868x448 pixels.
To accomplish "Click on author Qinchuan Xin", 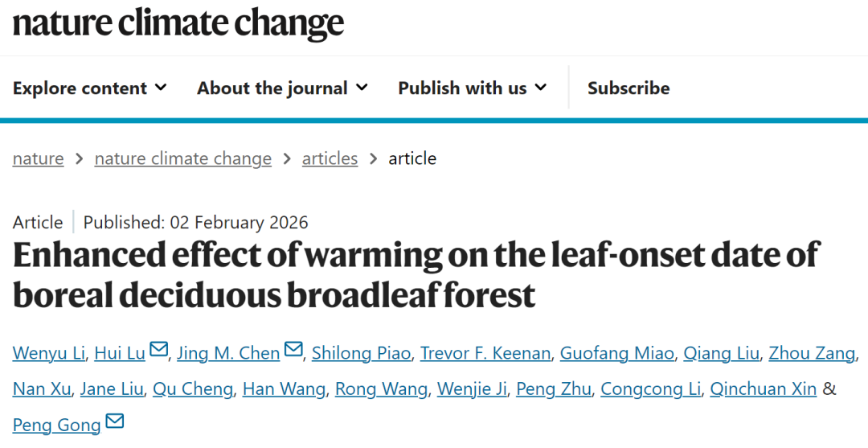I will 764,389.
